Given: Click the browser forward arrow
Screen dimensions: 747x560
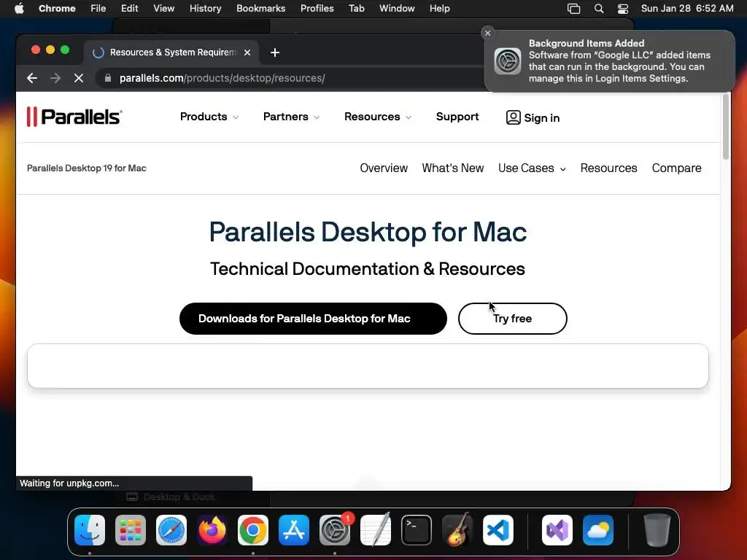Looking at the screenshot, I should tap(55, 78).
